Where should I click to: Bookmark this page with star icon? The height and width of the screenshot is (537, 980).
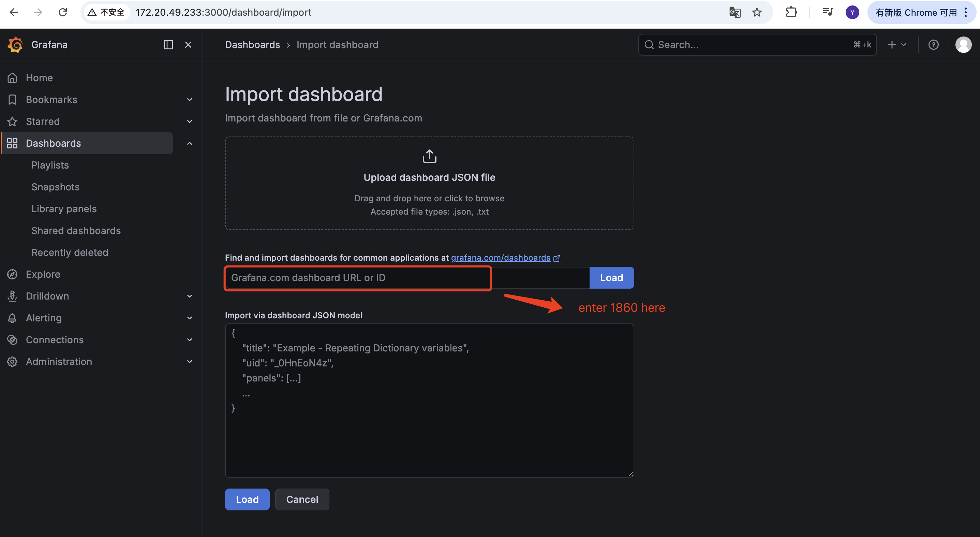pos(757,12)
